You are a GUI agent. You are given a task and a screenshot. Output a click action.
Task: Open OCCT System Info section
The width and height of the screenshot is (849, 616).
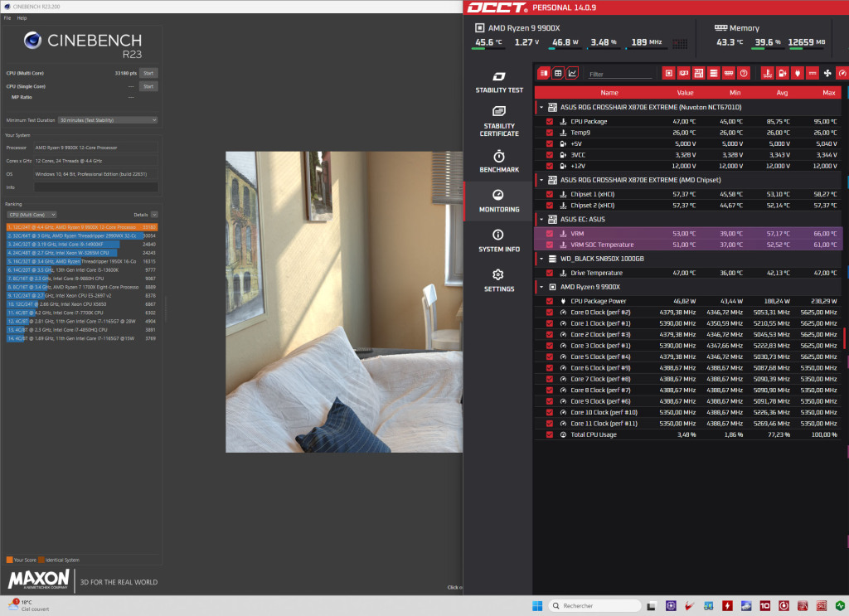coord(498,241)
